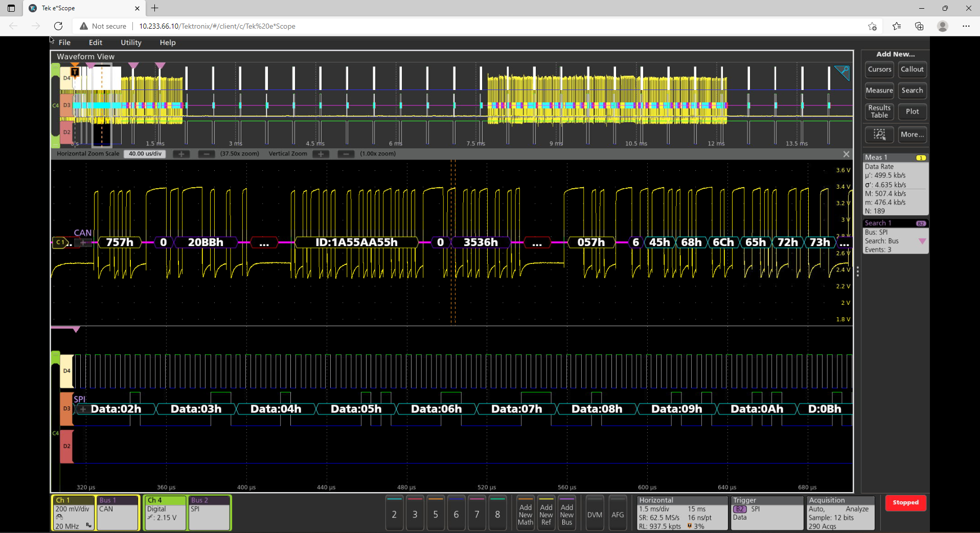
Task: Click the results bar drag handle dots
Action: coord(857,272)
